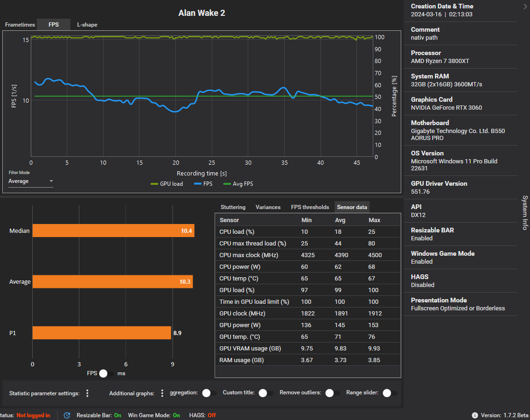This screenshot has height=420, width=530.
Task: Click 'Version: 1.7.2 Beta' text
Action: pos(504,415)
